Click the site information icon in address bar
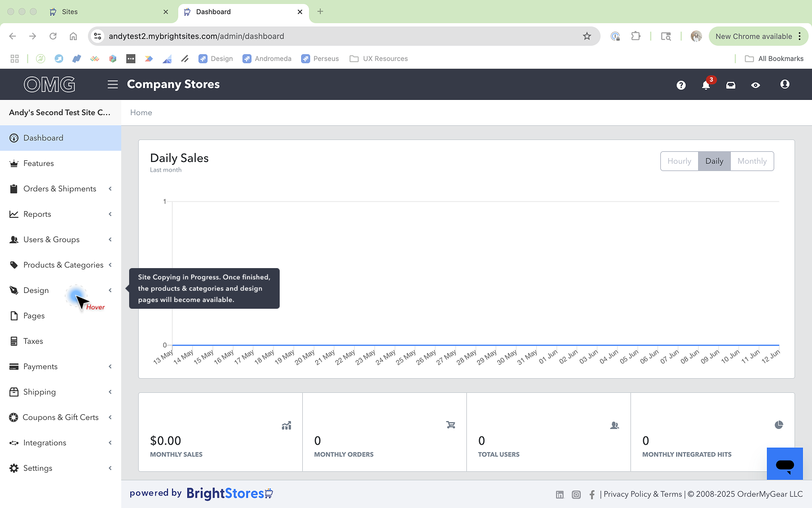 [x=98, y=36]
